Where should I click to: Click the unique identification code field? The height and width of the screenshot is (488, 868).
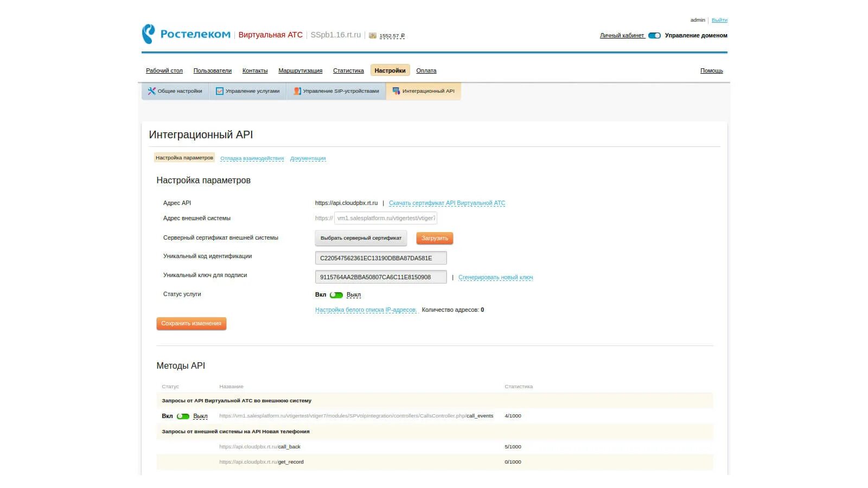pos(381,258)
